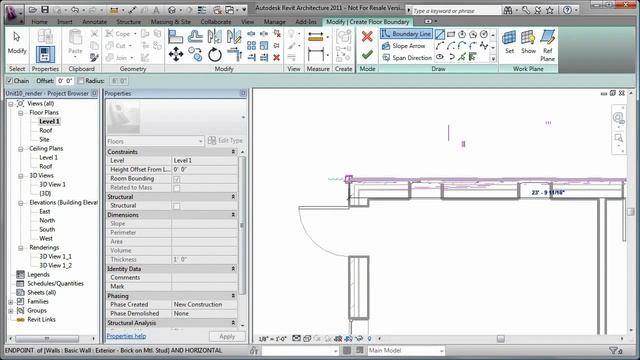Viewport: 640px width, 360px height.
Task: Open the Properties help link
Action: 126,336
